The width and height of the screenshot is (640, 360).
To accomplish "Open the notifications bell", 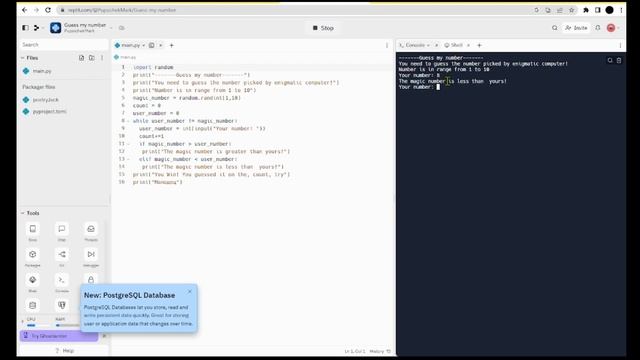I will coord(598,28).
